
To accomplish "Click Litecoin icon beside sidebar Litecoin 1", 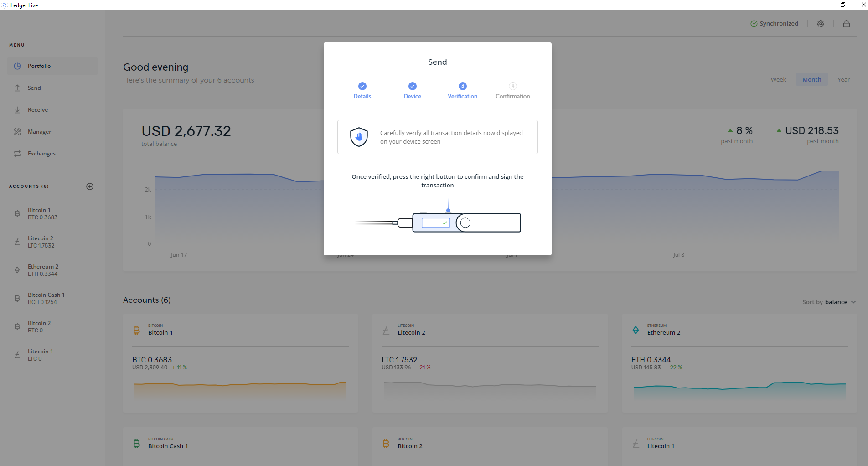I will 17,355.
